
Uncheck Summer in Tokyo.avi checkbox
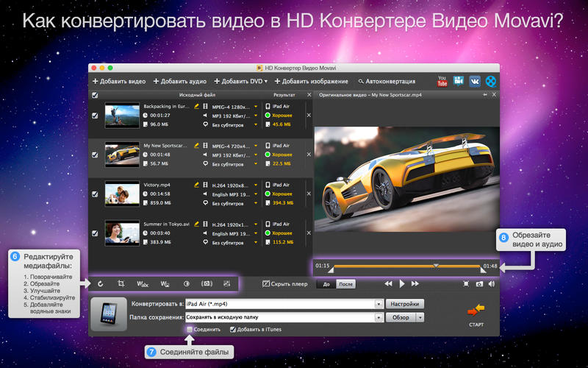[x=95, y=233]
